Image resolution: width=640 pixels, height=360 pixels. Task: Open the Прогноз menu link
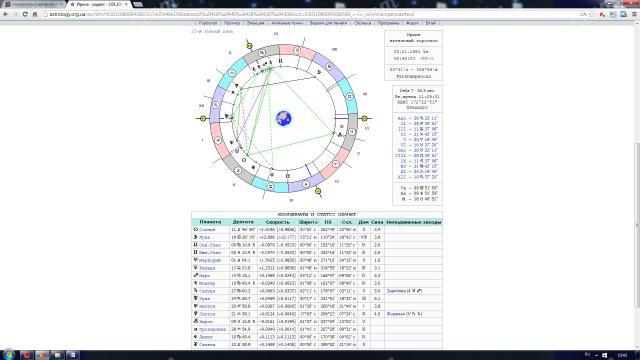pos(232,23)
